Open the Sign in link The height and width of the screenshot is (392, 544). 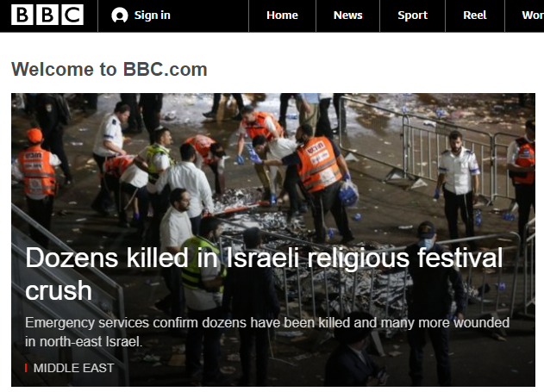click(141, 16)
